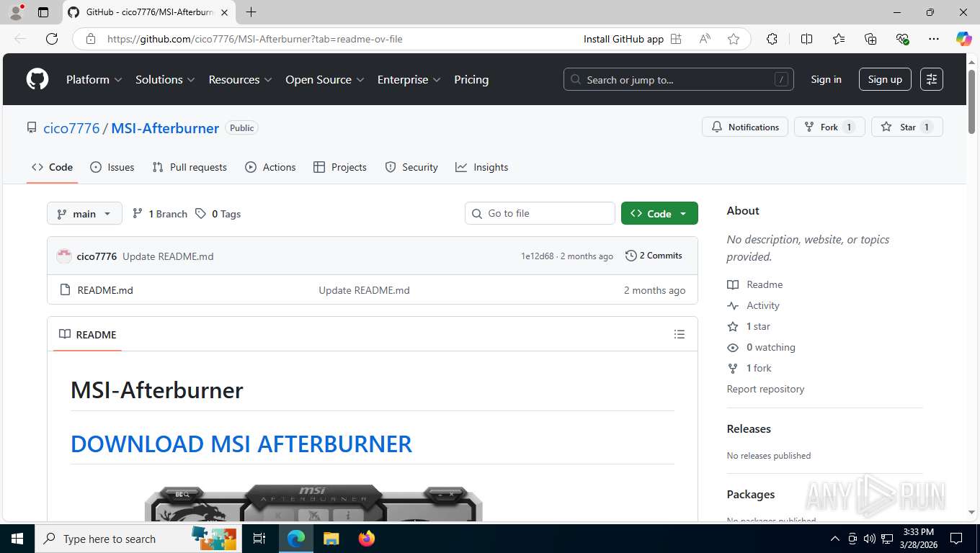Screen dimensions: 980x553
Task: View 0 Tags link
Action: 218,214
